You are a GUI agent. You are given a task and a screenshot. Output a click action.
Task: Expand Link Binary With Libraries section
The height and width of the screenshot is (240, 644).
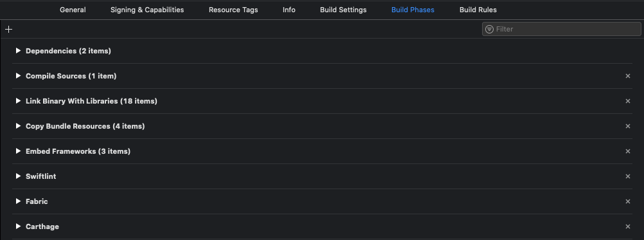(18, 100)
